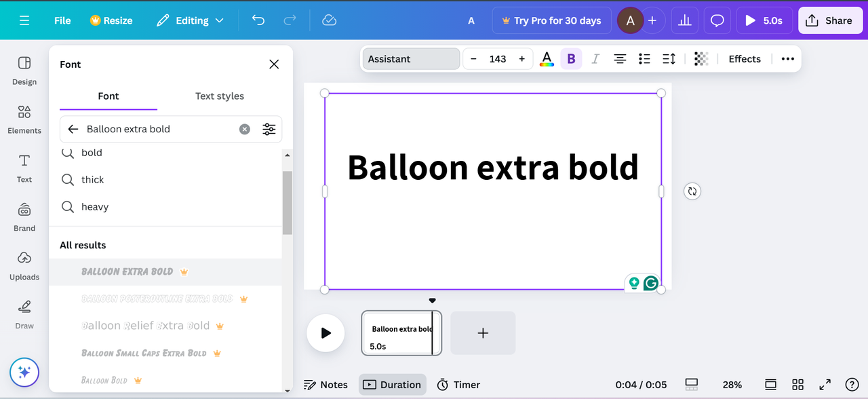
Task: Open the File menu
Action: click(62, 20)
